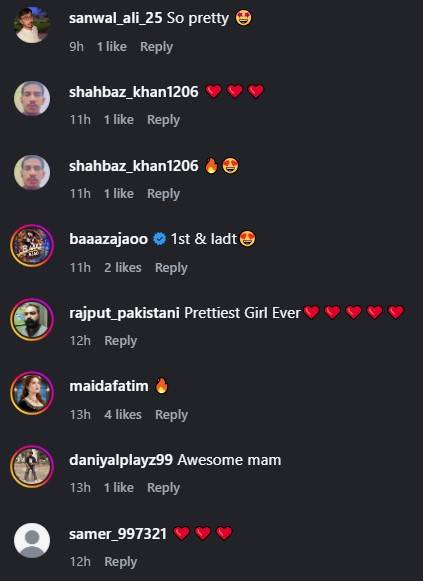
Task: Open first shahbaz_khan1206 comment avatar
Action: [x=32, y=99]
